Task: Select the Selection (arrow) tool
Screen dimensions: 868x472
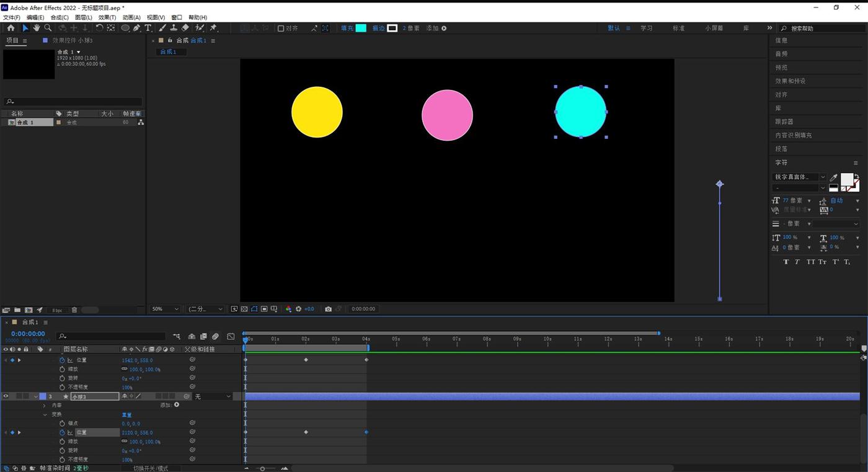Action: pos(25,28)
